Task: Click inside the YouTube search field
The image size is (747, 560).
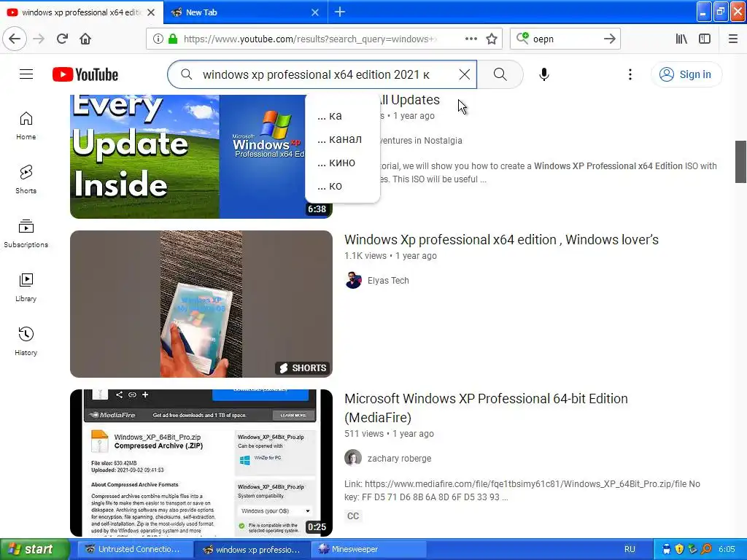Action: [x=322, y=74]
